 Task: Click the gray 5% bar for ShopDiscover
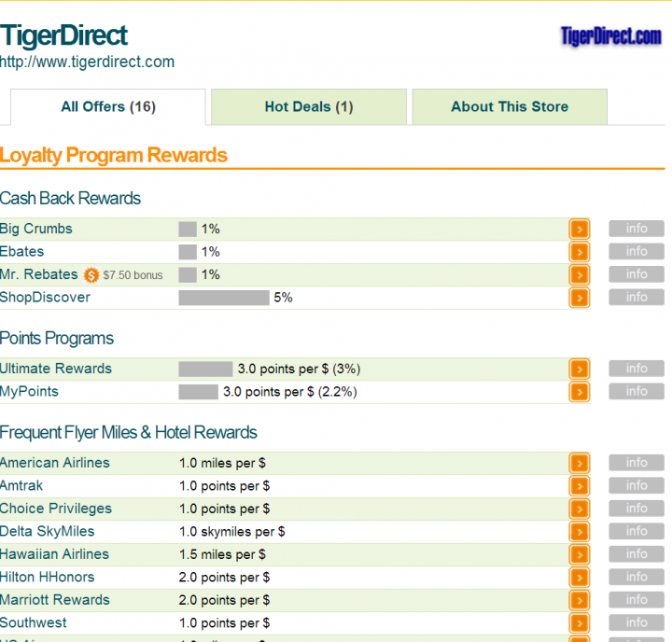coord(224,298)
